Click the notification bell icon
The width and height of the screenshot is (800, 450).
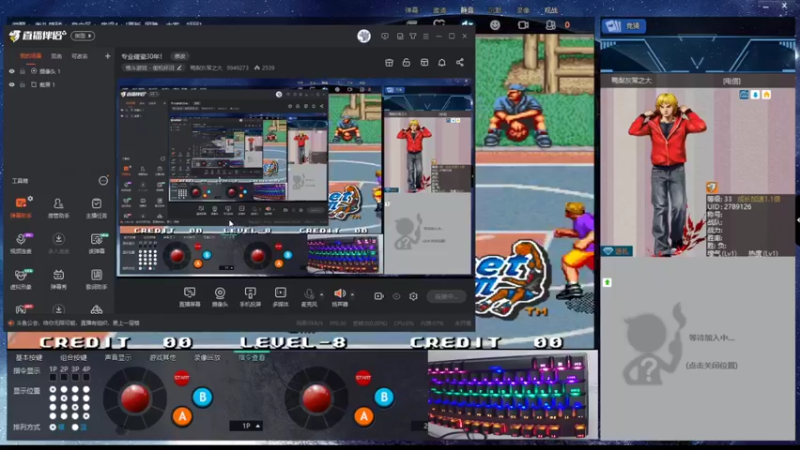click(442, 62)
